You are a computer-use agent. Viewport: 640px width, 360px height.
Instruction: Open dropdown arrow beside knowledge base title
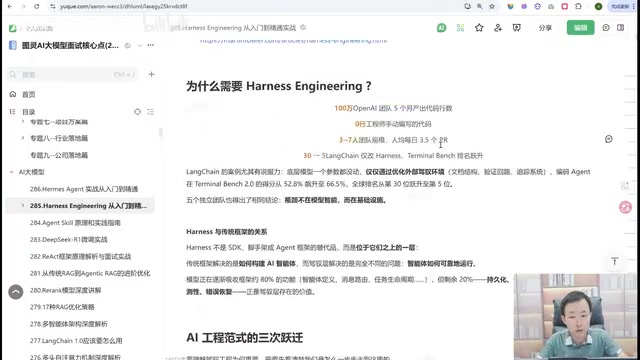pos(140,46)
